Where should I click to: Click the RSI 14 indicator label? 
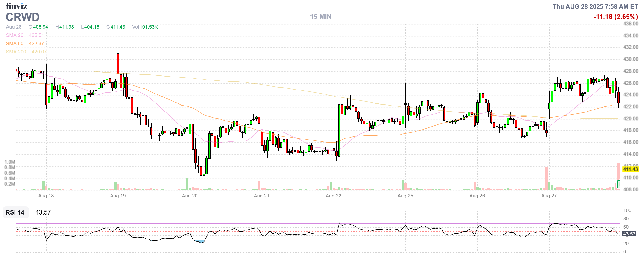click(x=15, y=212)
